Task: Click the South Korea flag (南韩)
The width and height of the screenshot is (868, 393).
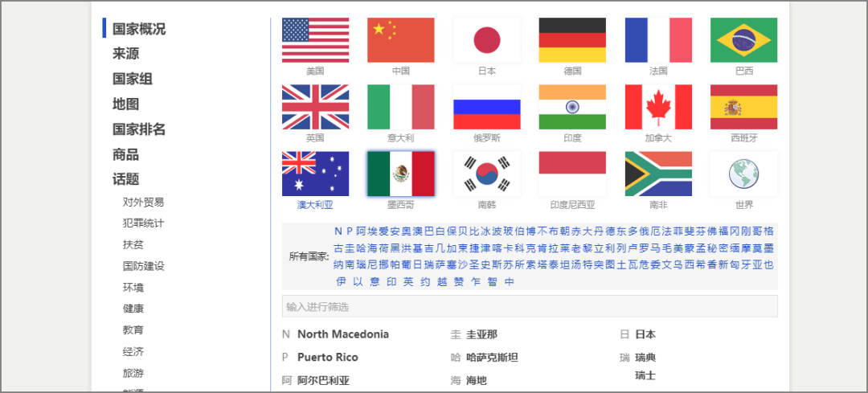Action: pyautogui.click(x=486, y=174)
